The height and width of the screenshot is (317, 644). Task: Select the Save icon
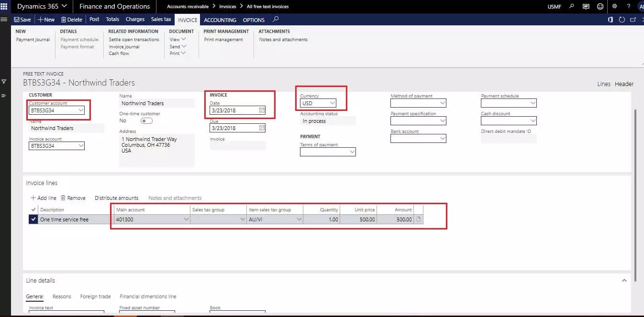point(22,19)
